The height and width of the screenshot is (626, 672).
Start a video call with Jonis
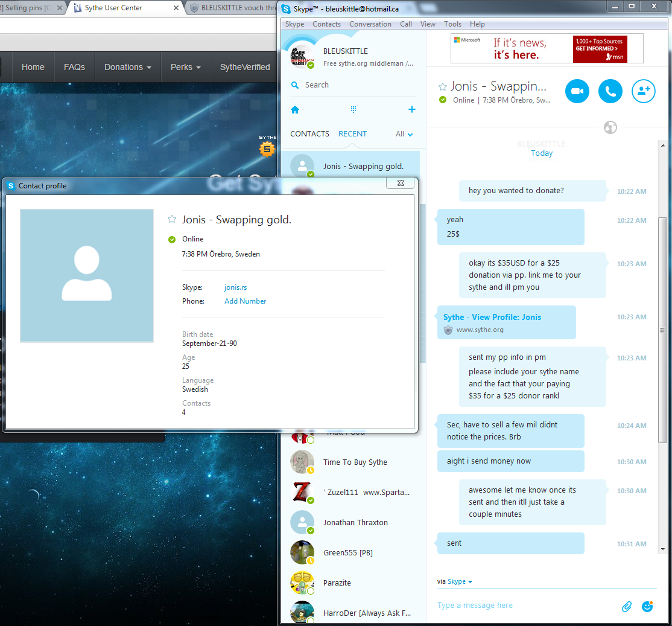coord(577,91)
